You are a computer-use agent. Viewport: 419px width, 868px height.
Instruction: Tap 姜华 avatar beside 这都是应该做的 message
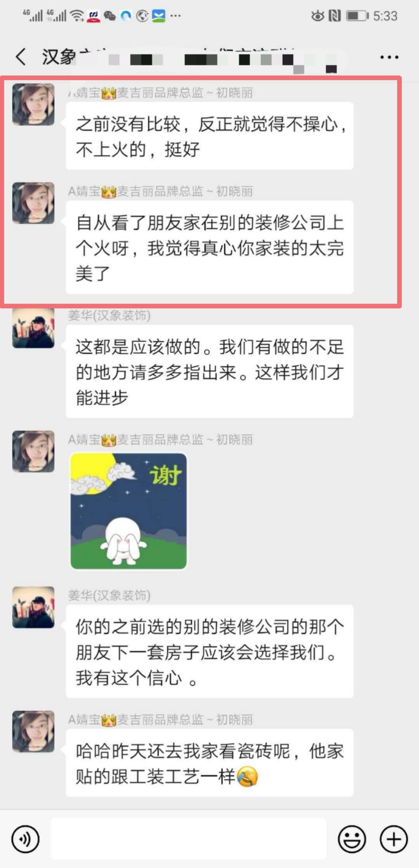(x=33, y=328)
